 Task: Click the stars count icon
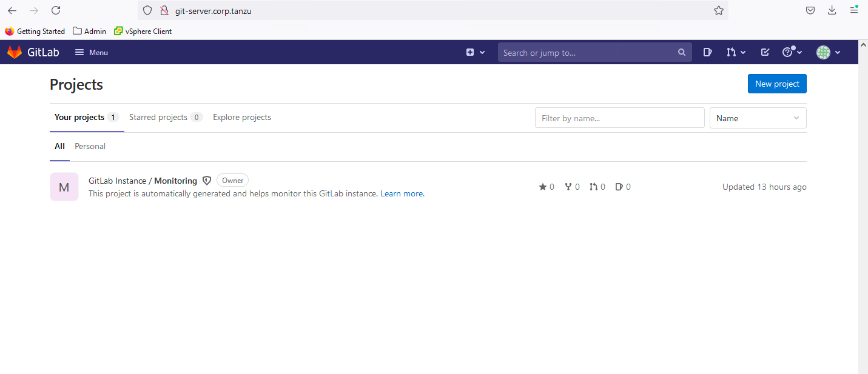547,187
